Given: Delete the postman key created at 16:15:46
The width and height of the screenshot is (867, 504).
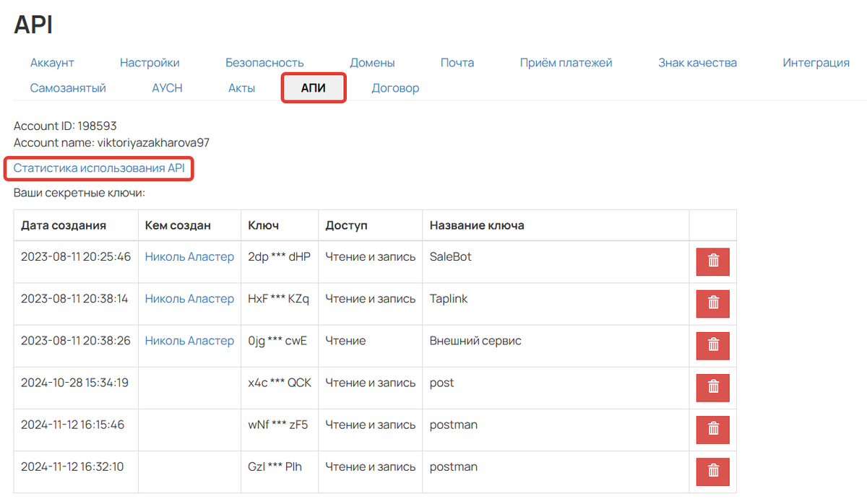Looking at the screenshot, I should (712, 430).
